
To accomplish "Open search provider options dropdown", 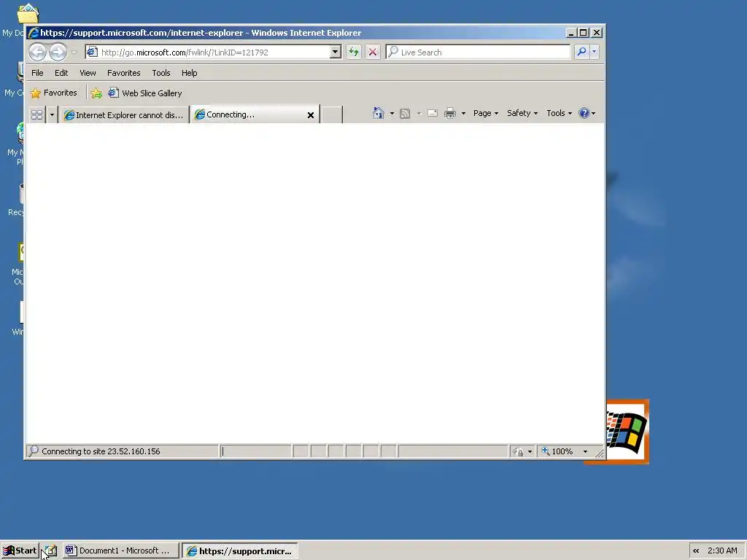I will point(594,52).
